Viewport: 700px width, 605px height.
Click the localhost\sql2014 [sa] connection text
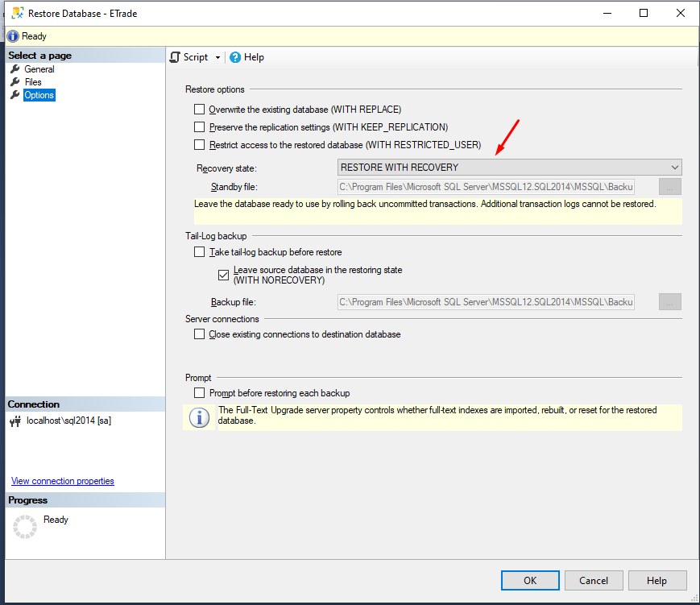[x=68, y=421]
